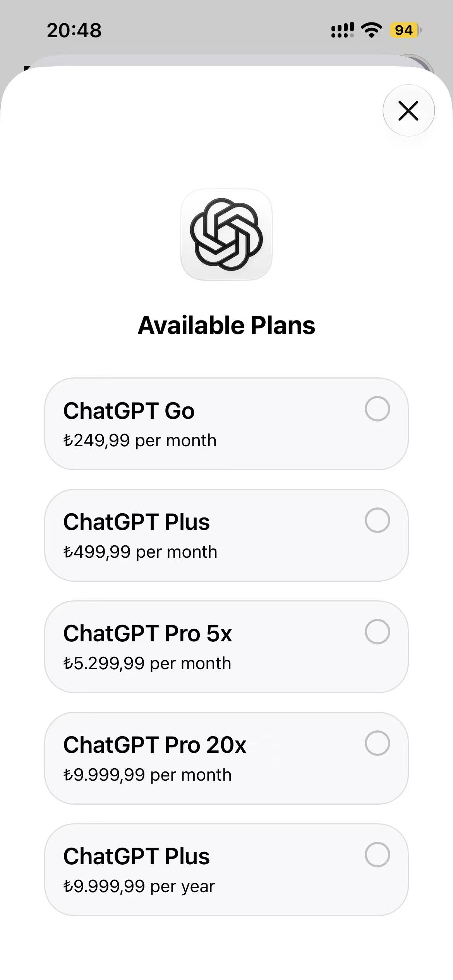Tap the Available Plans heading
Viewport: 453px width, 980px height.
226,325
